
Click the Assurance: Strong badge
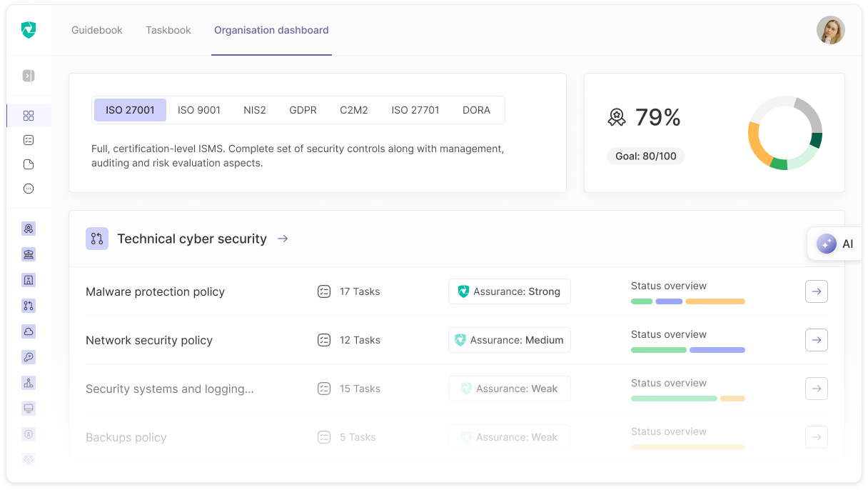click(510, 291)
